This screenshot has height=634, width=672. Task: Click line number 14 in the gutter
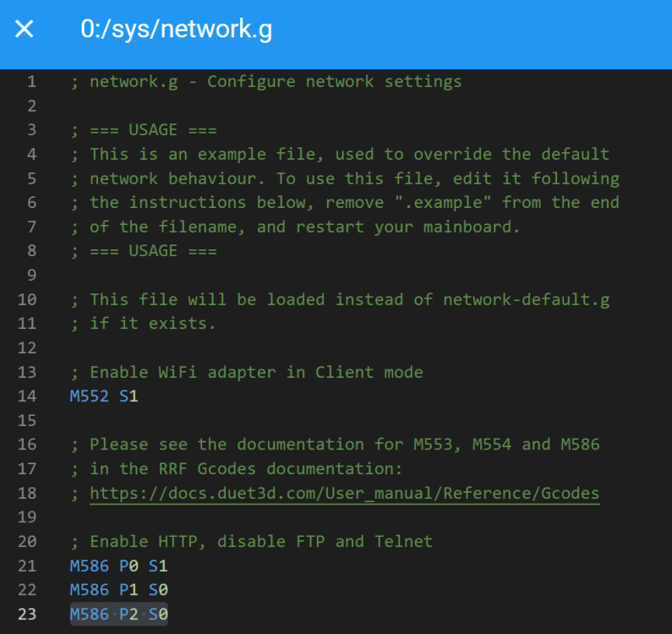(27, 396)
